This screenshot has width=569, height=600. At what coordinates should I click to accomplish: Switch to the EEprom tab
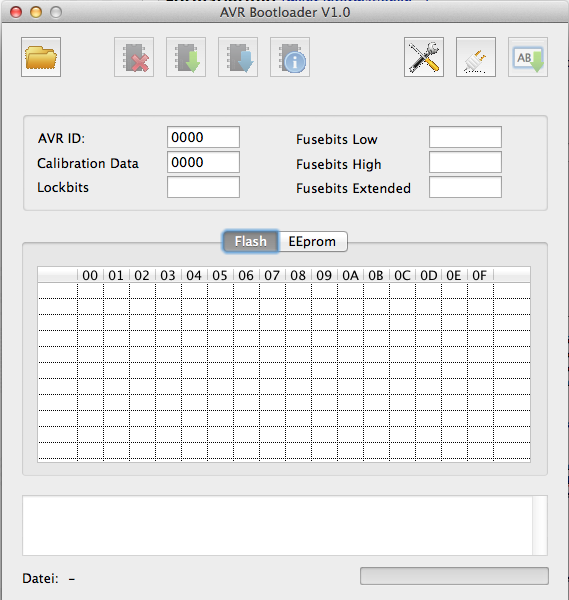point(313,241)
